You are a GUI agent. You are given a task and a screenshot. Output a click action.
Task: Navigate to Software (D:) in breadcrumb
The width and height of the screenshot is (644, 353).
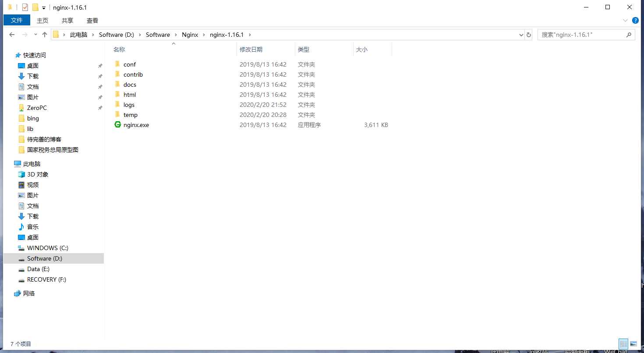117,35
